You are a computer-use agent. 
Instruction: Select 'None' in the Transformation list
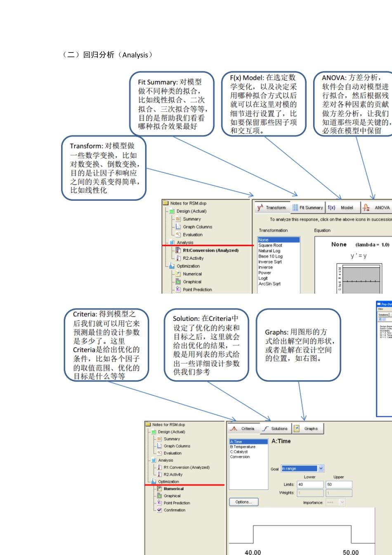point(279,240)
